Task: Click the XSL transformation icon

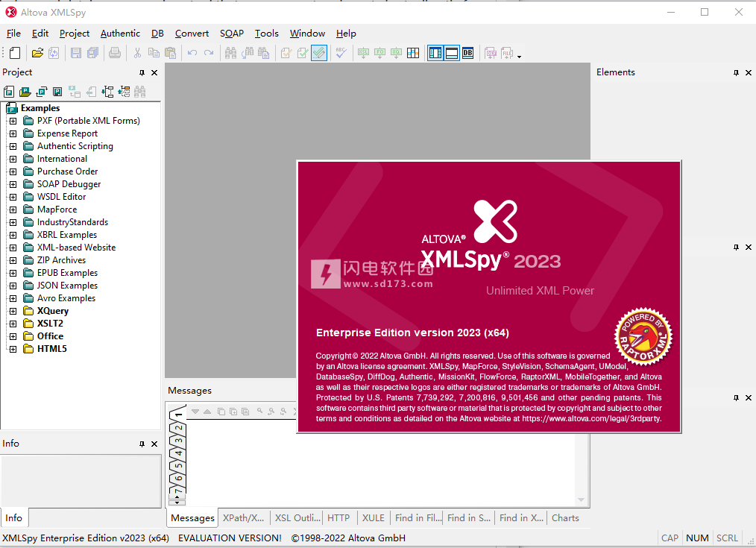Action: pos(363,52)
